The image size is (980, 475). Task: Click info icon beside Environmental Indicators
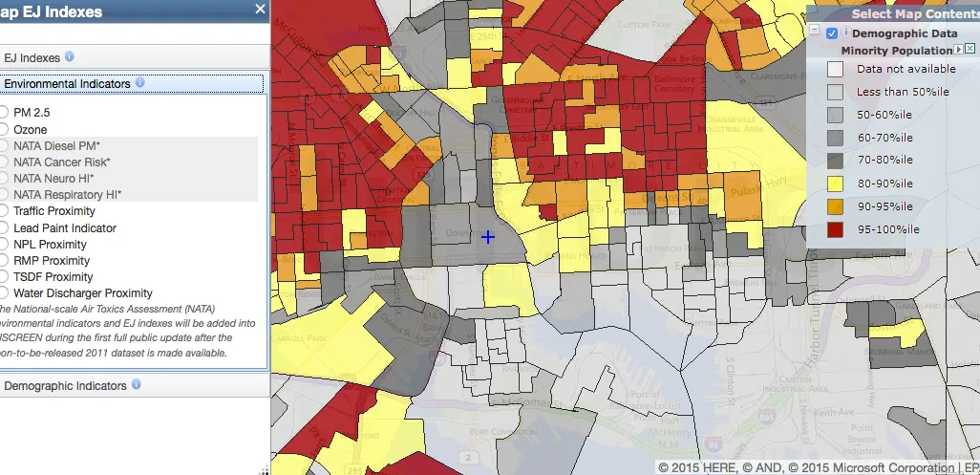140,83
